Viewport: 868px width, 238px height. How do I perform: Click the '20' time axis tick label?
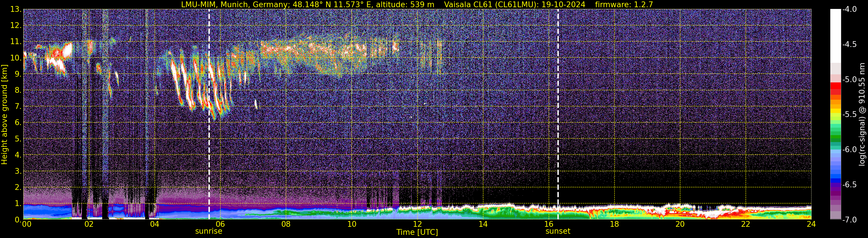pyautogui.click(x=680, y=224)
